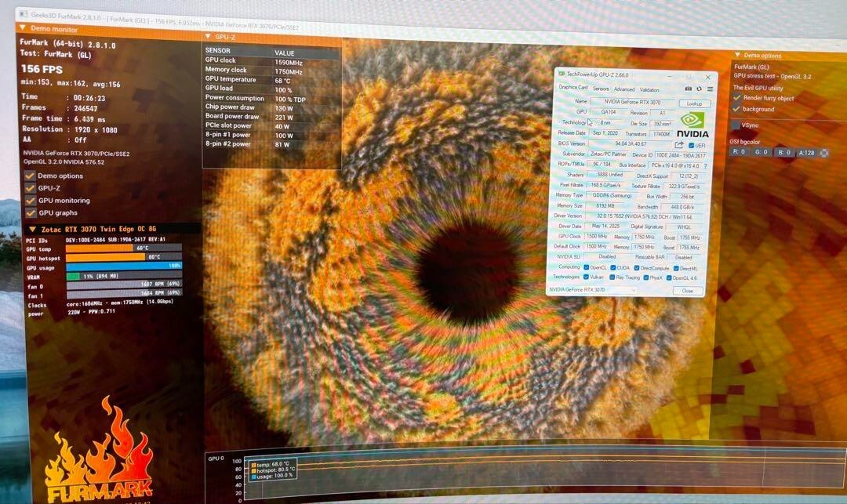This screenshot has height=504, width=847.
Task: Switch to the Sensors tab
Action: [x=601, y=89]
